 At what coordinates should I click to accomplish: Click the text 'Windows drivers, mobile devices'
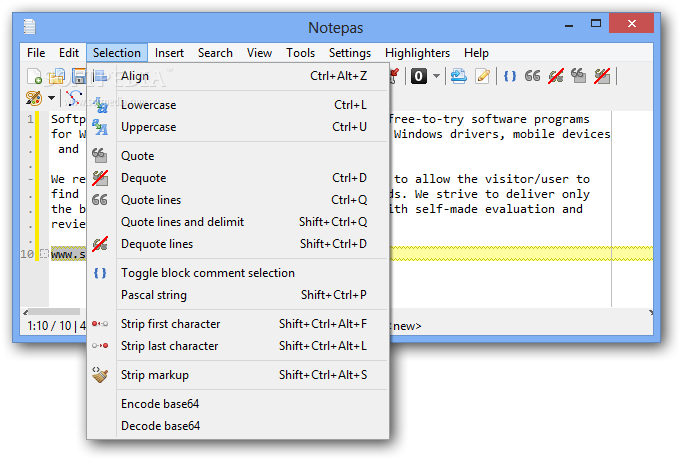tap(502, 134)
